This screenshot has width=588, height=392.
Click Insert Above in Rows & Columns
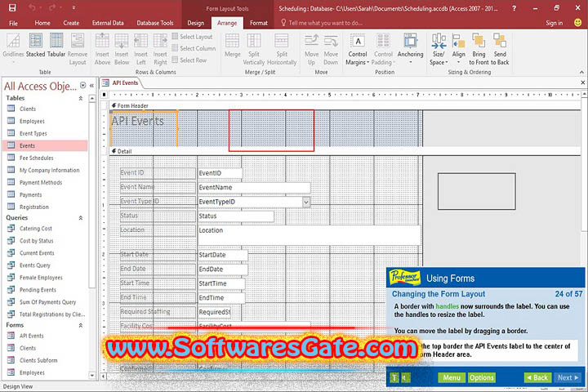point(102,49)
